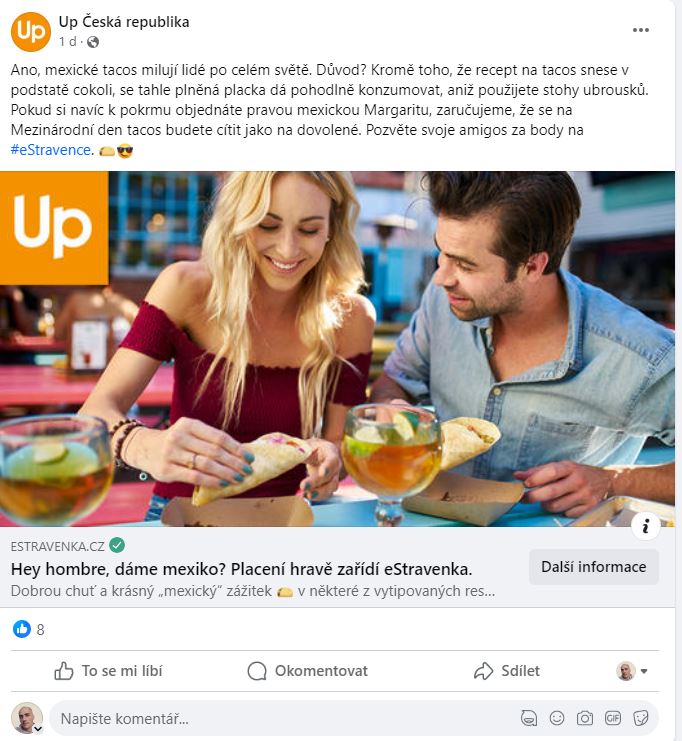The width and height of the screenshot is (682, 741).
Task: Open the Up Česká republika page name
Action: pyautogui.click(x=124, y=22)
